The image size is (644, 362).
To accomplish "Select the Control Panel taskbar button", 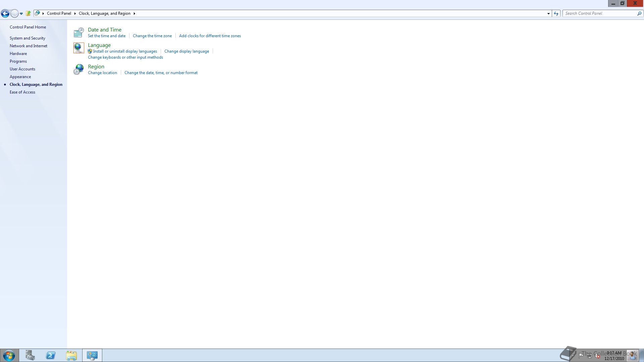I will point(92,355).
